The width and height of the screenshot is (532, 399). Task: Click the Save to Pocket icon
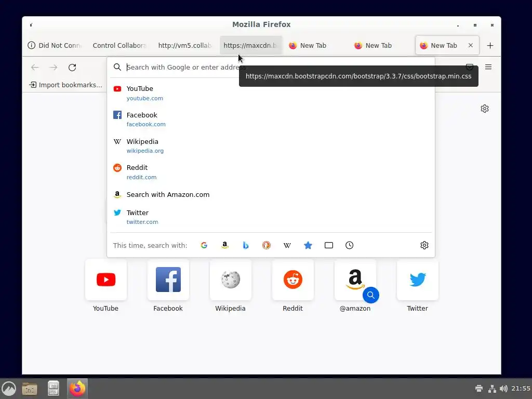tap(470, 67)
